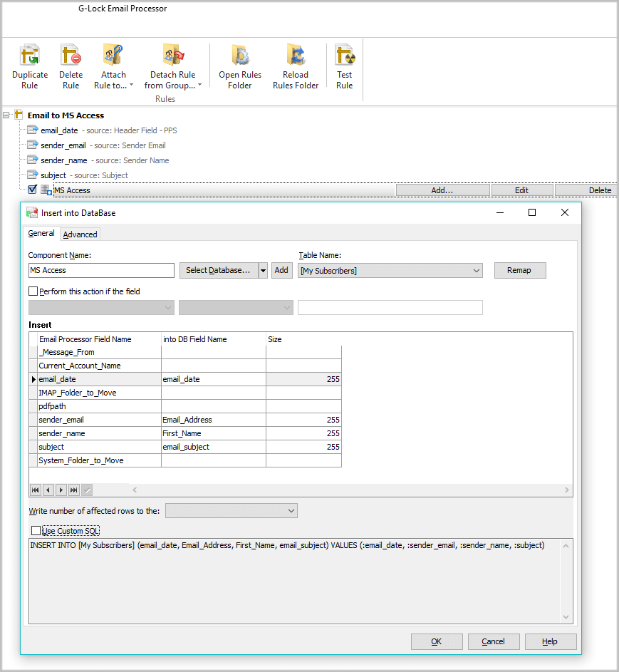The height and width of the screenshot is (672, 619).
Task: Click the Delete button in rule row
Action: pos(586,190)
